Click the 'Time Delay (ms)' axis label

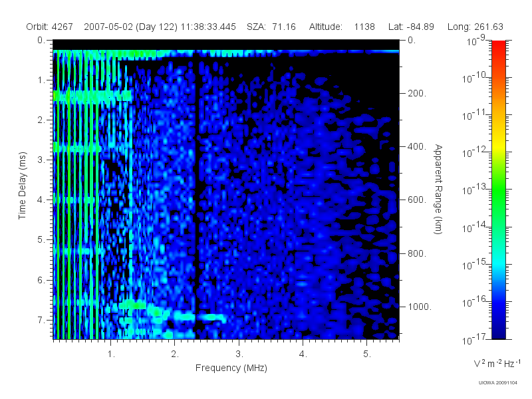[22, 186]
